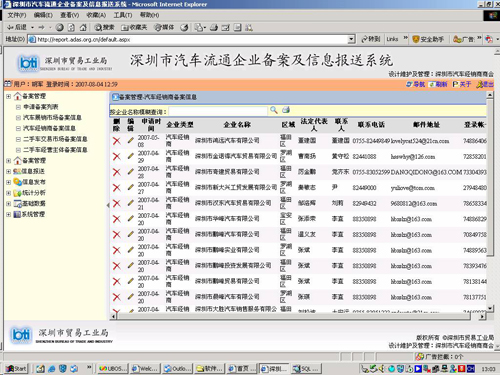Open the IE Favorites (收藏夹) pane

134,28
